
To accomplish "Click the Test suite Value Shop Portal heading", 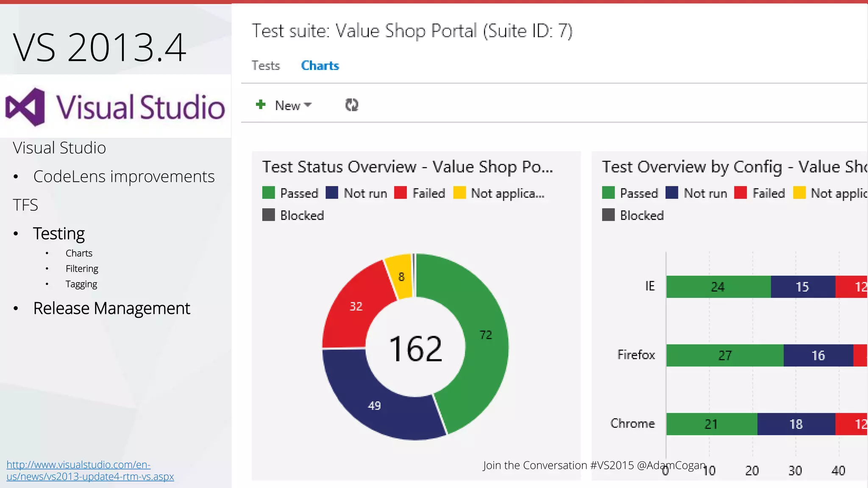I will [412, 31].
